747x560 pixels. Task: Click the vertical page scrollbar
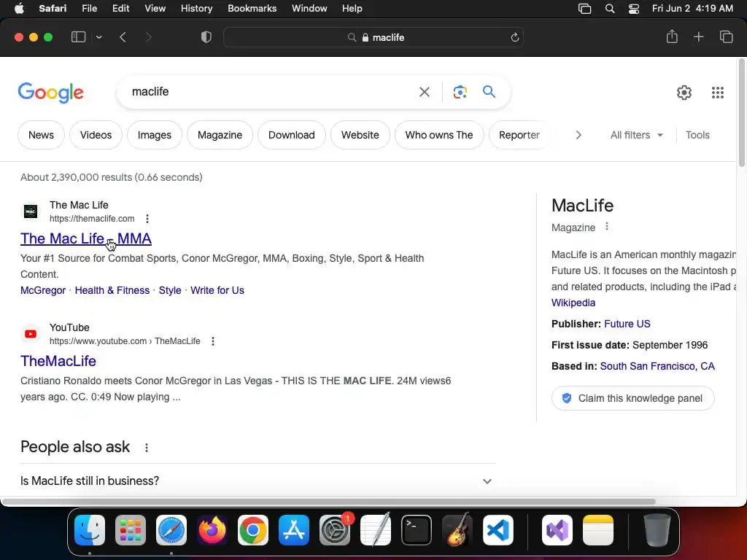741,112
